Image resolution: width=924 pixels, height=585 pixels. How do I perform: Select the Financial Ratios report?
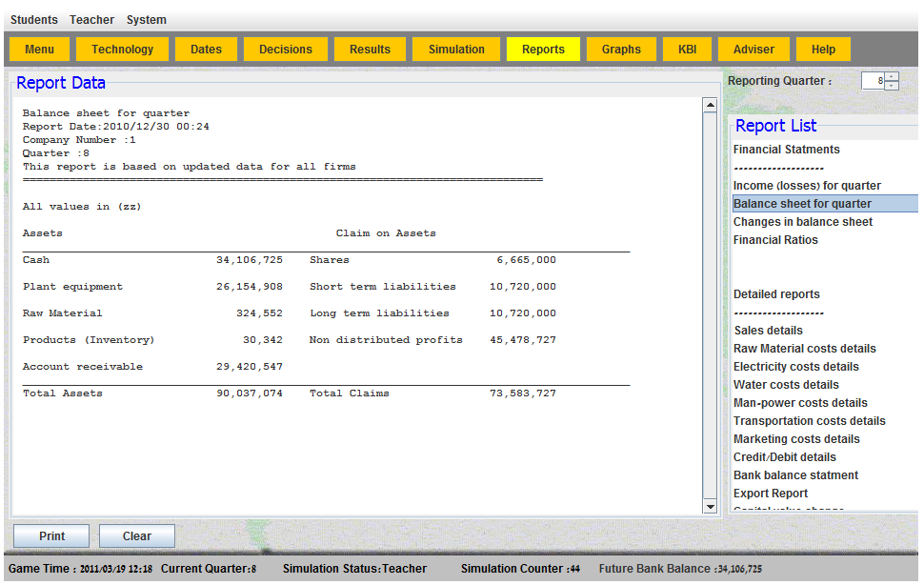[x=775, y=240]
